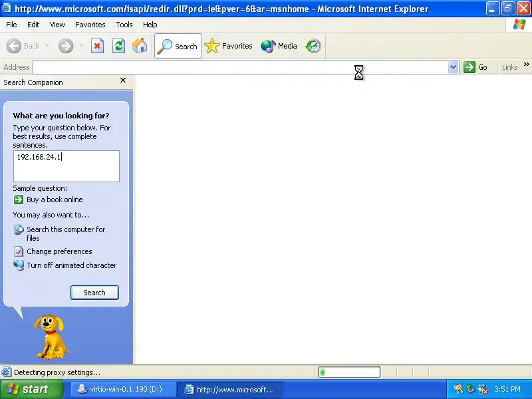Expand the Forward button history dropdown arrow
This screenshot has height=399, width=532.
point(81,45)
